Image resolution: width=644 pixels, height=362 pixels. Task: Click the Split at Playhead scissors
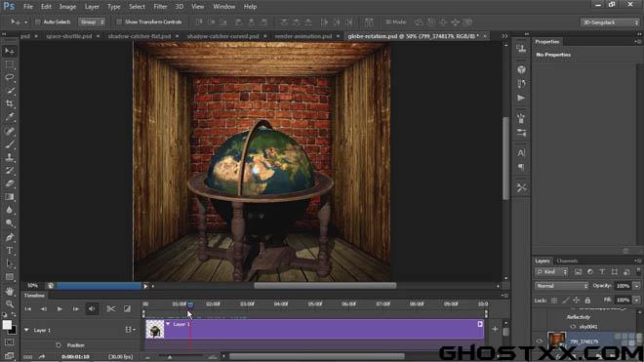(x=110, y=308)
